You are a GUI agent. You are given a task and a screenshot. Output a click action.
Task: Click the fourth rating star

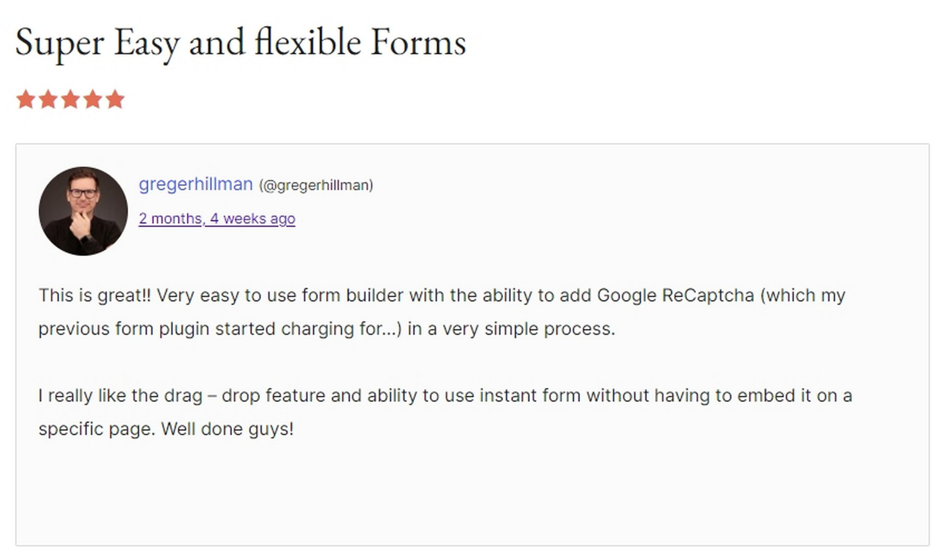pos(93,99)
